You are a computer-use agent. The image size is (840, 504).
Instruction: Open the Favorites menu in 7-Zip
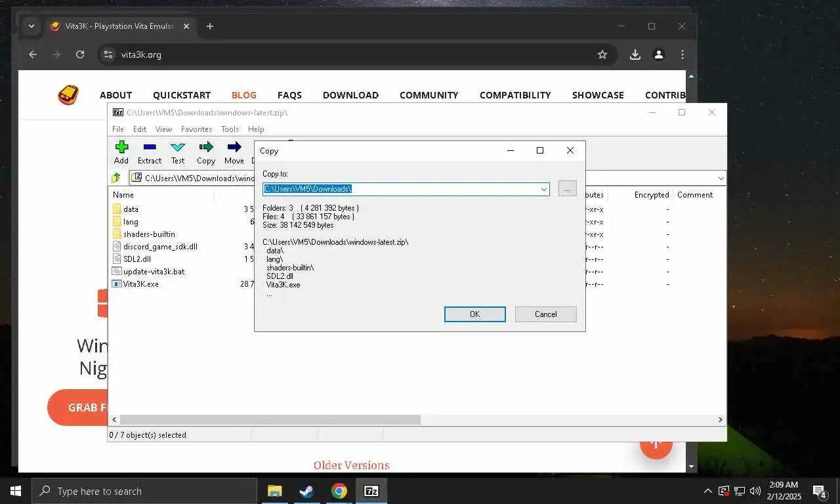[196, 129]
